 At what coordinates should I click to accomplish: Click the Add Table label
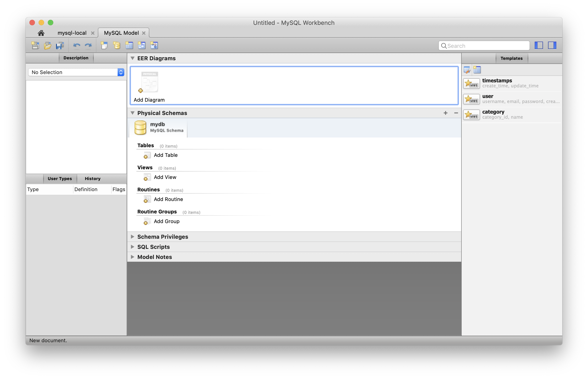(166, 155)
